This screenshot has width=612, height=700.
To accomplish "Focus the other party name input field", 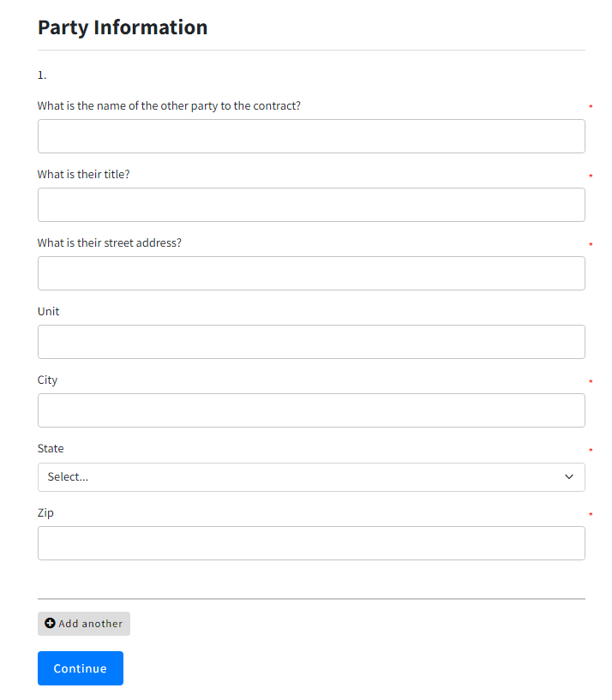I will coord(311,136).
